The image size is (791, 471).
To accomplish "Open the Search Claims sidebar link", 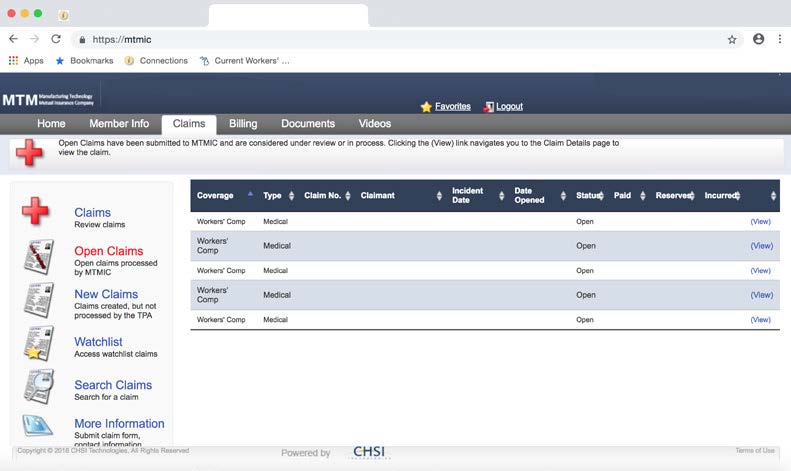I will pos(113,385).
